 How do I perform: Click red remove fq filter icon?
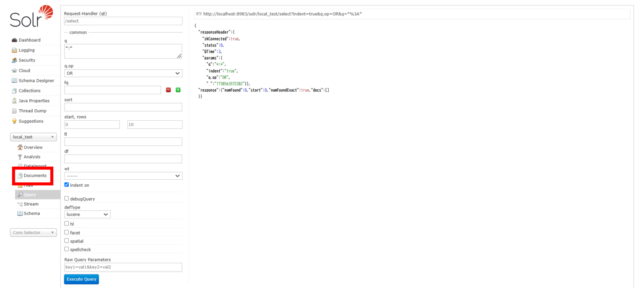(x=168, y=90)
